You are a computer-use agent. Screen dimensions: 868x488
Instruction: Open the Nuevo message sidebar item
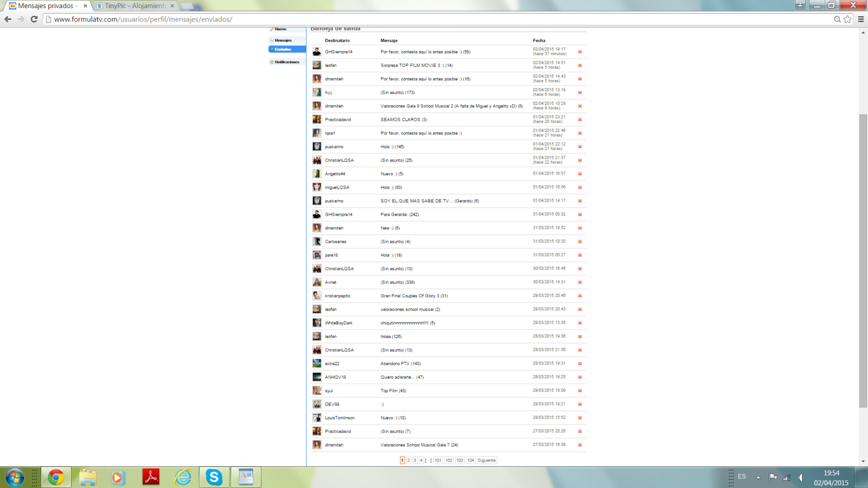pyautogui.click(x=280, y=29)
